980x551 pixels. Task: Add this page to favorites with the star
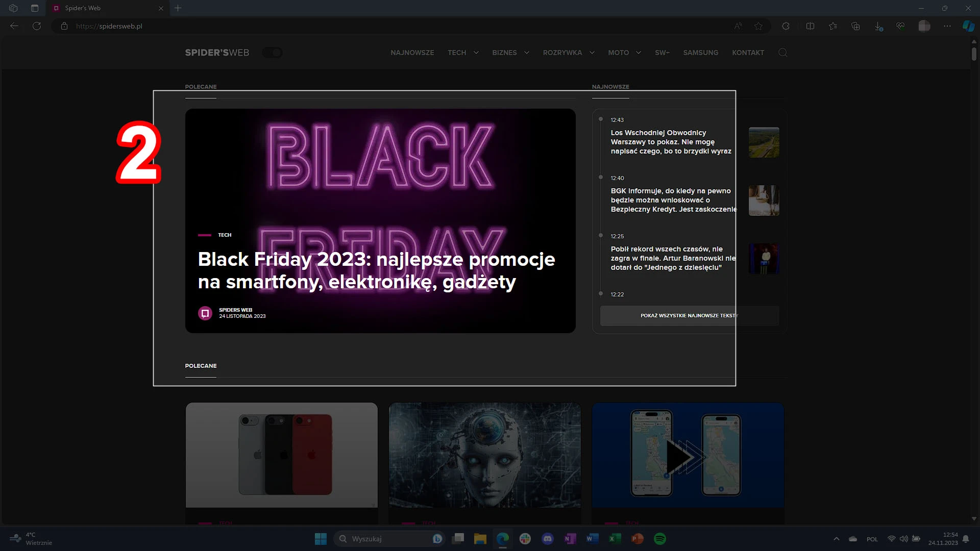(x=758, y=26)
